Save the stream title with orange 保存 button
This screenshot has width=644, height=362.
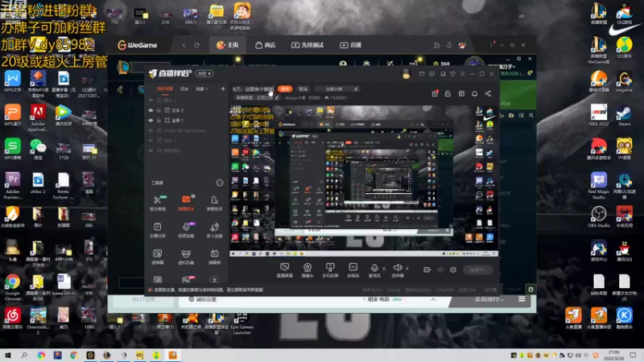(285, 88)
